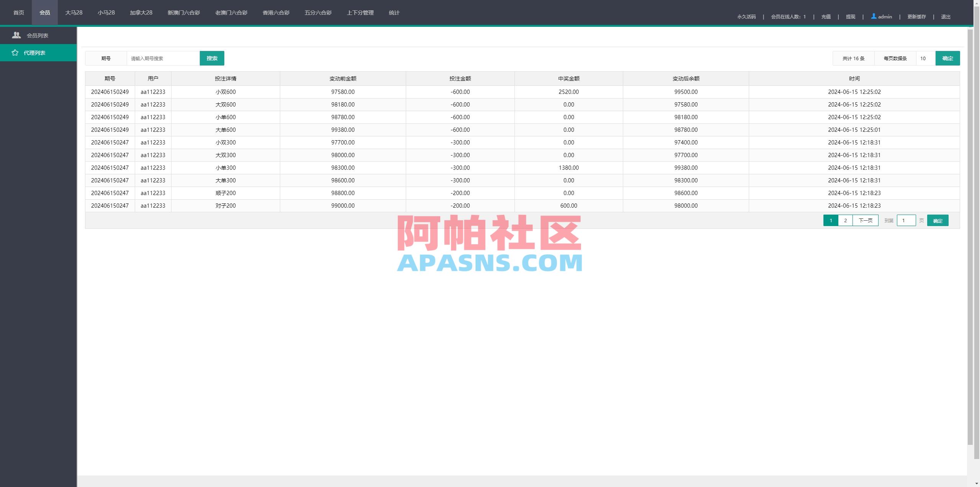
Task: Switch to the 会员 tab
Action: (x=45, y=12)
